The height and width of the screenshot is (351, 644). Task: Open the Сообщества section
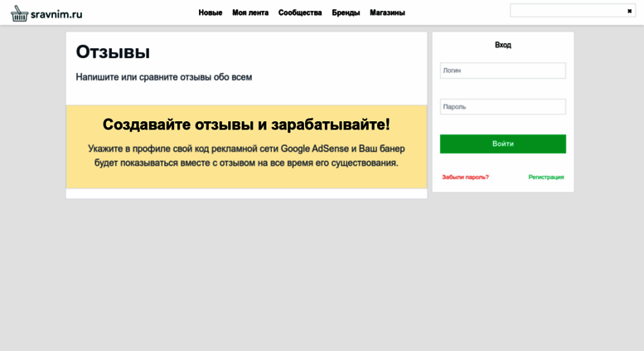coord(300,12)
